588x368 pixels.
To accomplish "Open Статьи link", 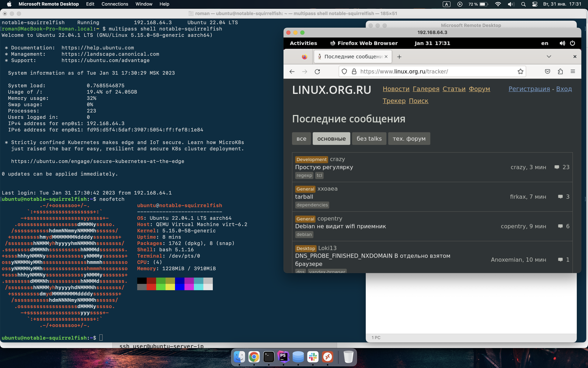I will 454,89.
